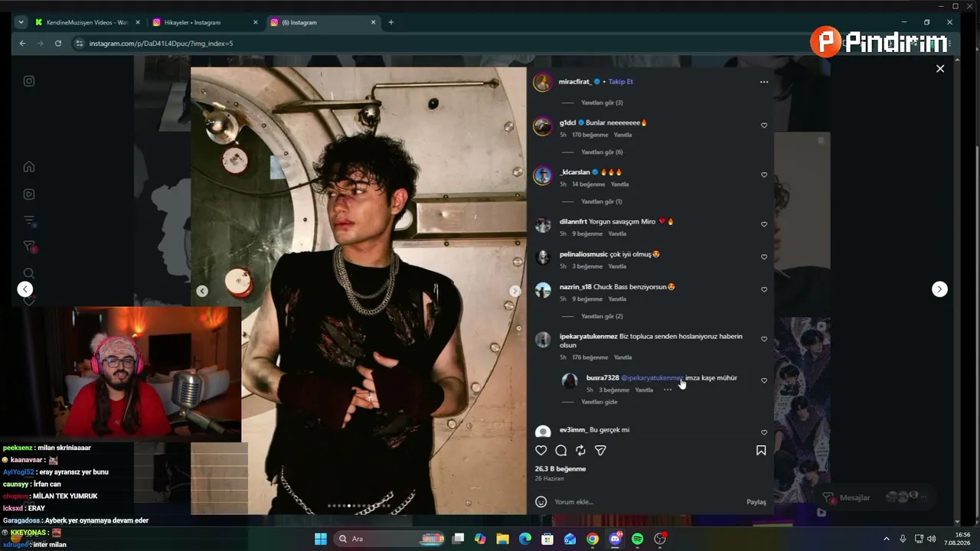The width and height of the screenshot is (980, 551).
Task: Repost using the repost arrows icon
Action: [580, 451]
